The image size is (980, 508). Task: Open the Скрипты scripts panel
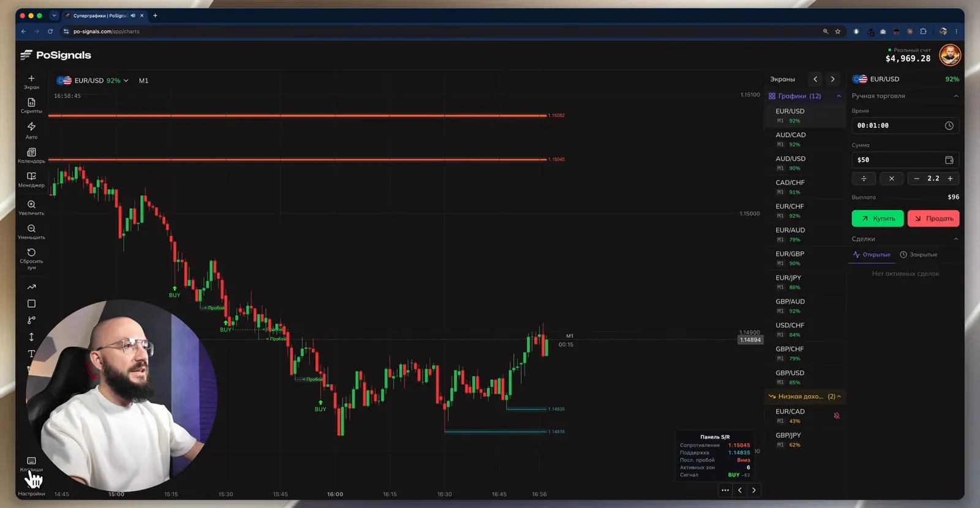(x=31, y=105)
